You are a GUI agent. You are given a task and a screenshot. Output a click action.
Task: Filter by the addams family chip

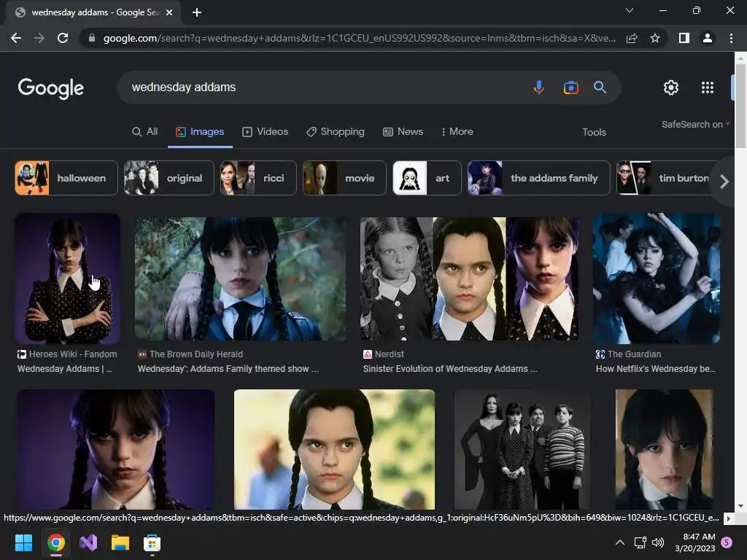click(x=539, y=178)
